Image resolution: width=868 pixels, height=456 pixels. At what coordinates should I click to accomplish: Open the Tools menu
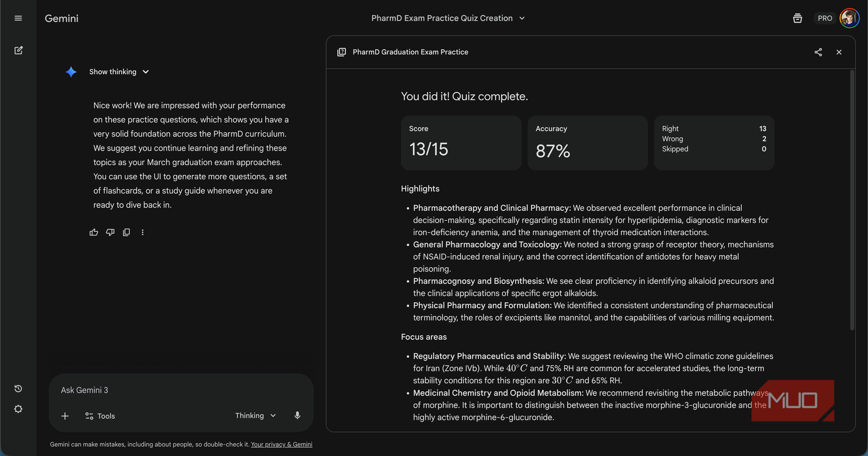pyautogui.click(x=100, y=416)
